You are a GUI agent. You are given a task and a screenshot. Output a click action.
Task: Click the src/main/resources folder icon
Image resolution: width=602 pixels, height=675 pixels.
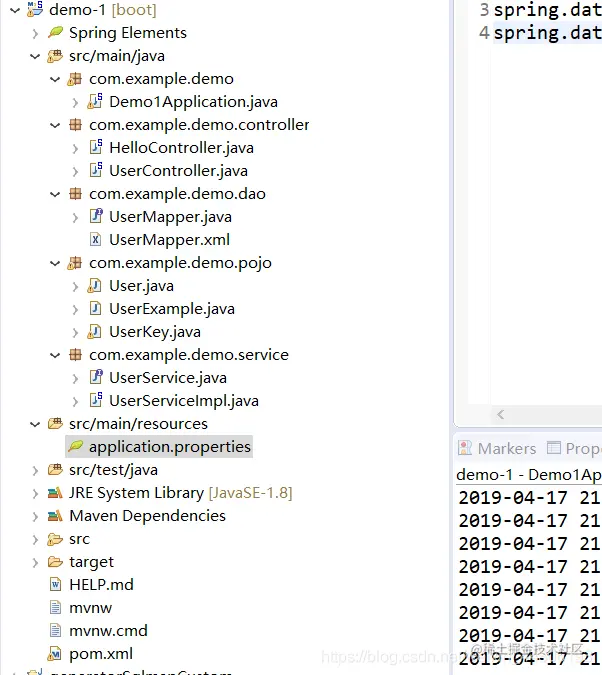pos(55,424)
